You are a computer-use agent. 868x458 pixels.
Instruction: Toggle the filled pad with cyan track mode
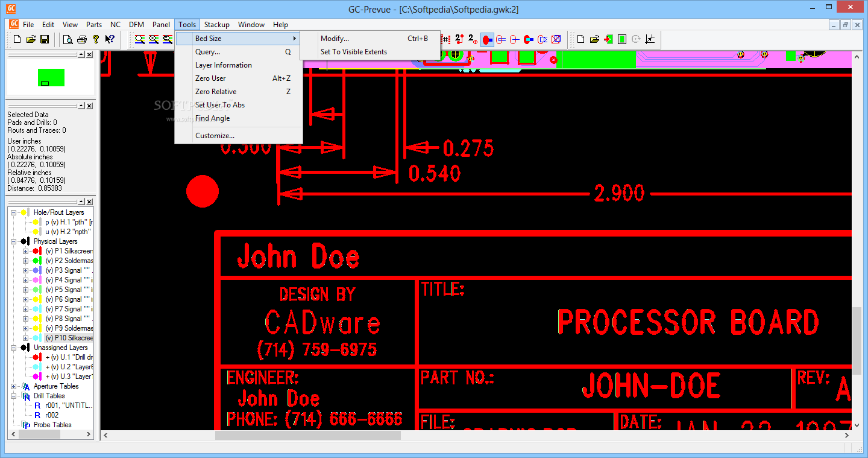pos(529,39)
